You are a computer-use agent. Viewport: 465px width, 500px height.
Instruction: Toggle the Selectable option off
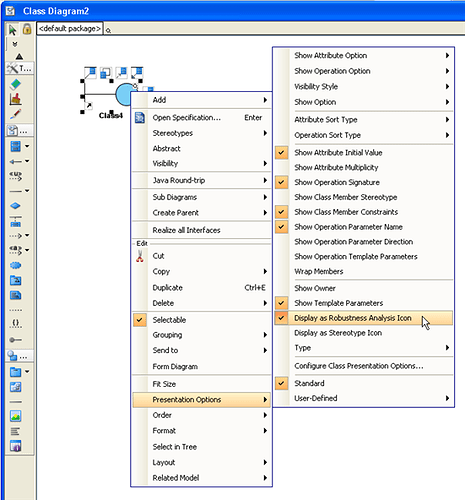pos(202,320)
